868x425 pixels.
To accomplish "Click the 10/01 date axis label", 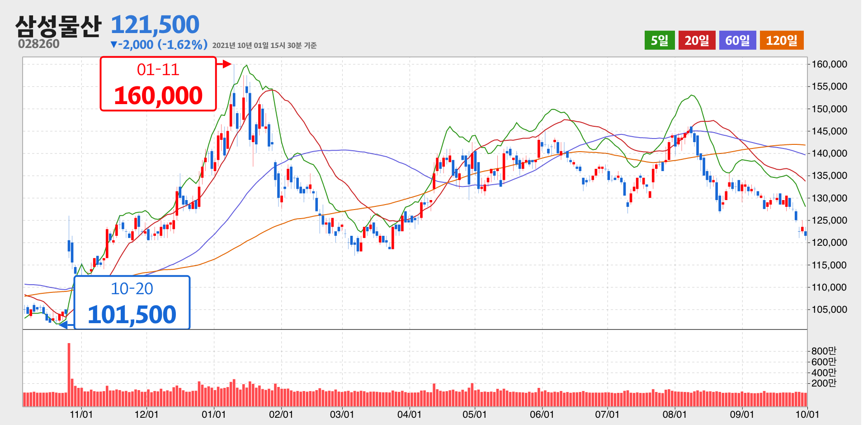I will (807, 414).
